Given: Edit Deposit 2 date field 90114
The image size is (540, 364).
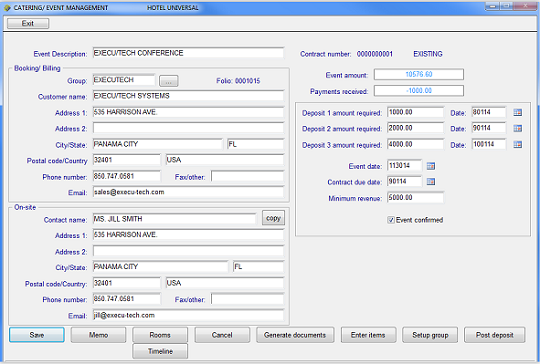Looking at the screenshot, I should pos(489,128).
